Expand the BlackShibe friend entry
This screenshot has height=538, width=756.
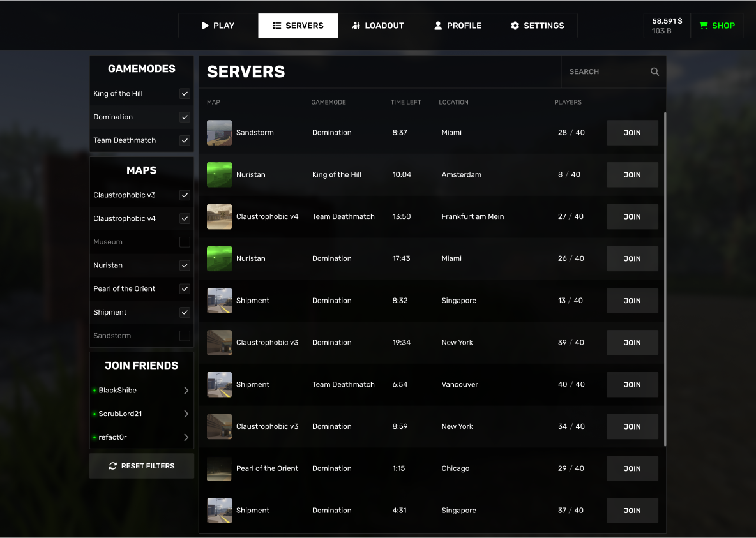point(186,390)
